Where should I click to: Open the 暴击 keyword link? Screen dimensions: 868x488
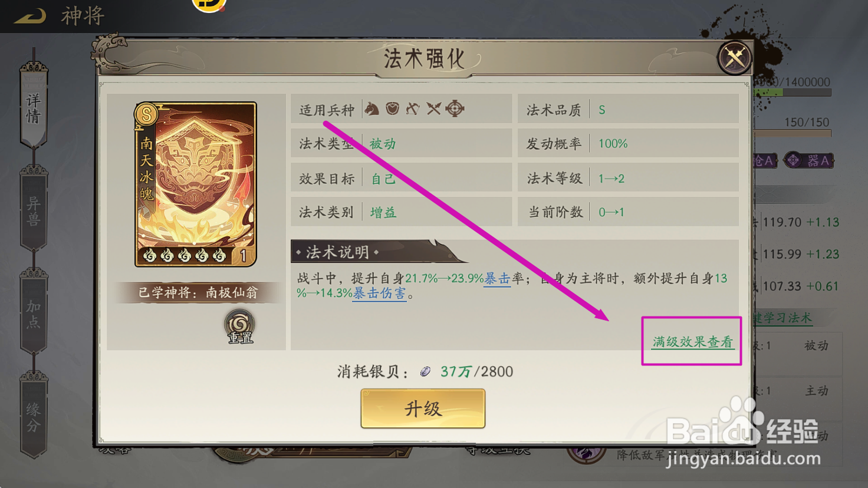pos(497,279)
